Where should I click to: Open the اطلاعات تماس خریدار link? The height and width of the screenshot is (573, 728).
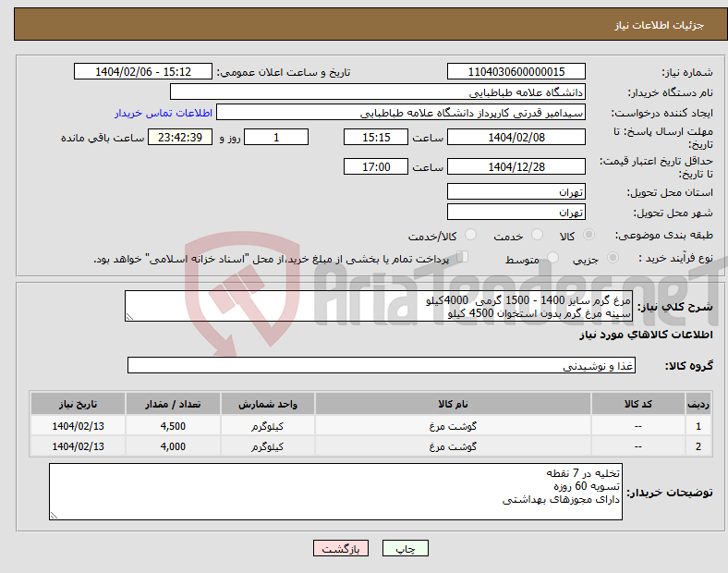(x=164, y=113)
